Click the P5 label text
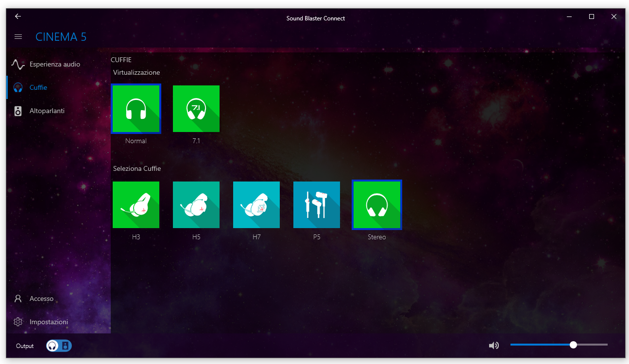Viewport: 629px width, 364px height. [x=317, y=237]
